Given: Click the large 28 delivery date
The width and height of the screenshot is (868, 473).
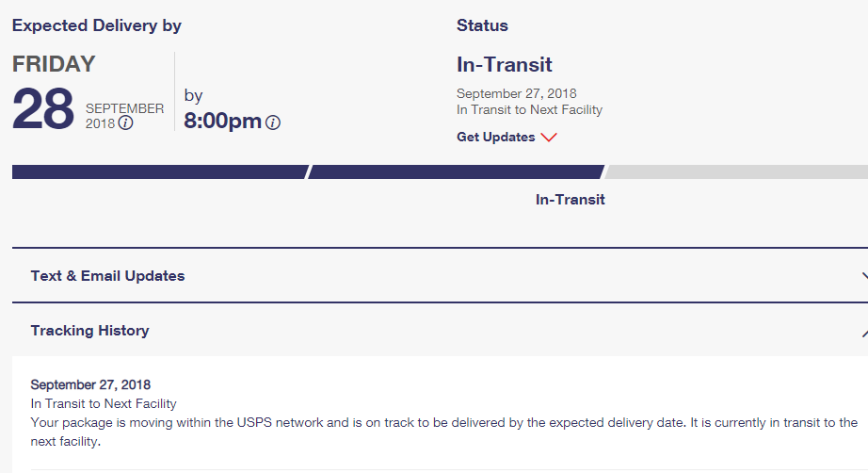Looking at the screenshot, I should click(x=43, y=108).
